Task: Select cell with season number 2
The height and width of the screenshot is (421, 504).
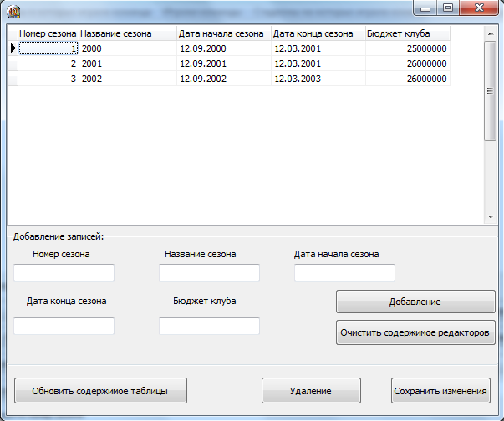Action: tap(48, 63)
